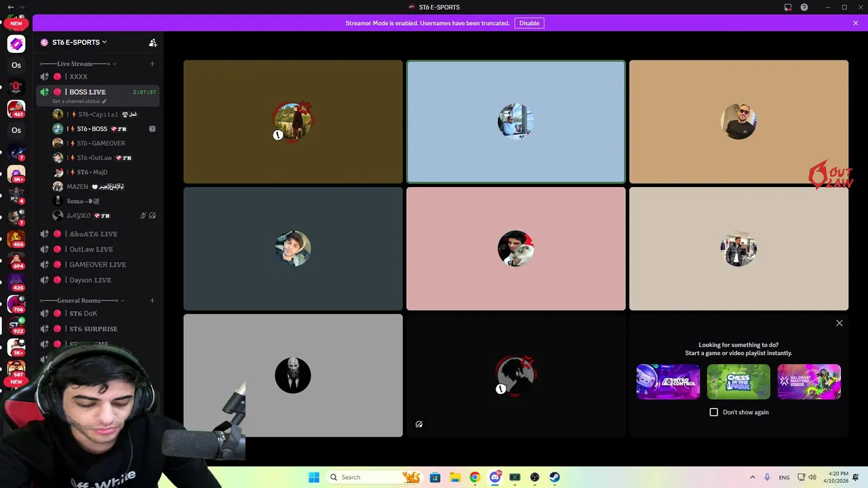The image size is (868, 488).
Task: Focus the olive-brown participant tile
Action: 293,122
